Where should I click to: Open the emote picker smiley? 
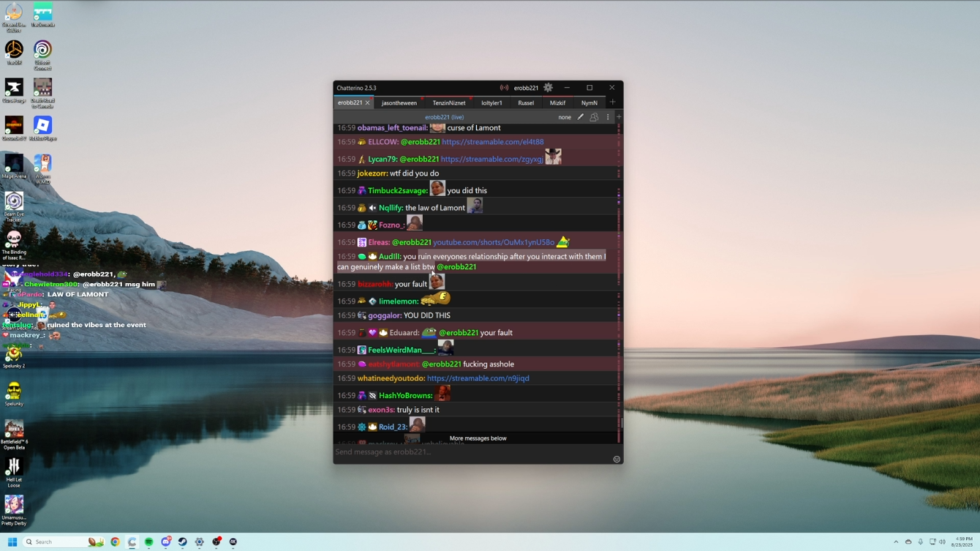pos(617,460)
